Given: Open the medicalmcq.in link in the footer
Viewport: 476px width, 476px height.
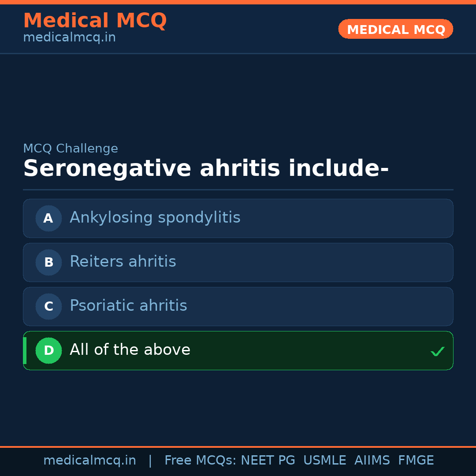Looking at the screenshot, I should 89,461.
